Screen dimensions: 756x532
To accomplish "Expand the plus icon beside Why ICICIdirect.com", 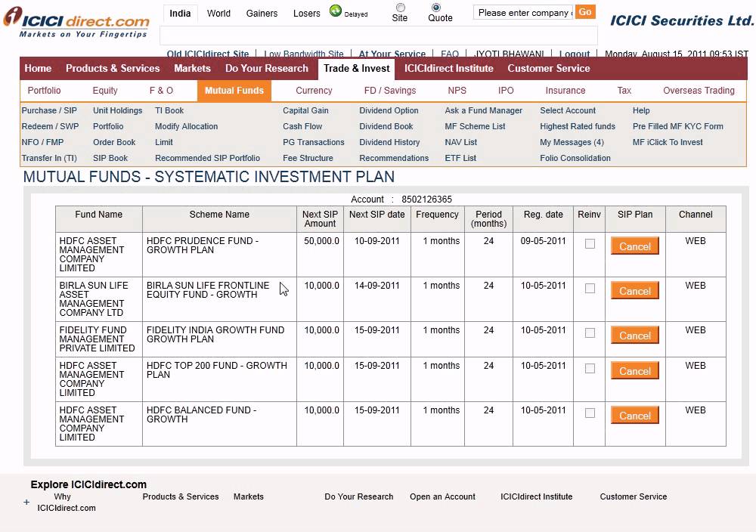I will coord(26,502).
